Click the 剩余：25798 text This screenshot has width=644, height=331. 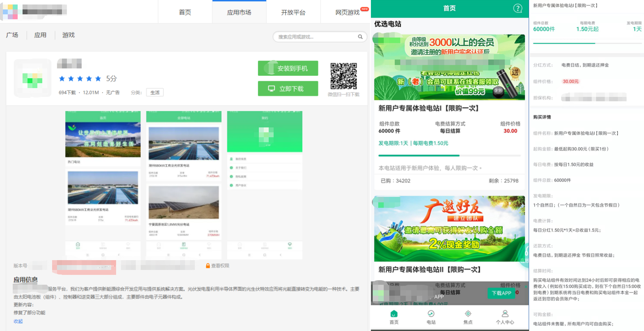point(503,181)
